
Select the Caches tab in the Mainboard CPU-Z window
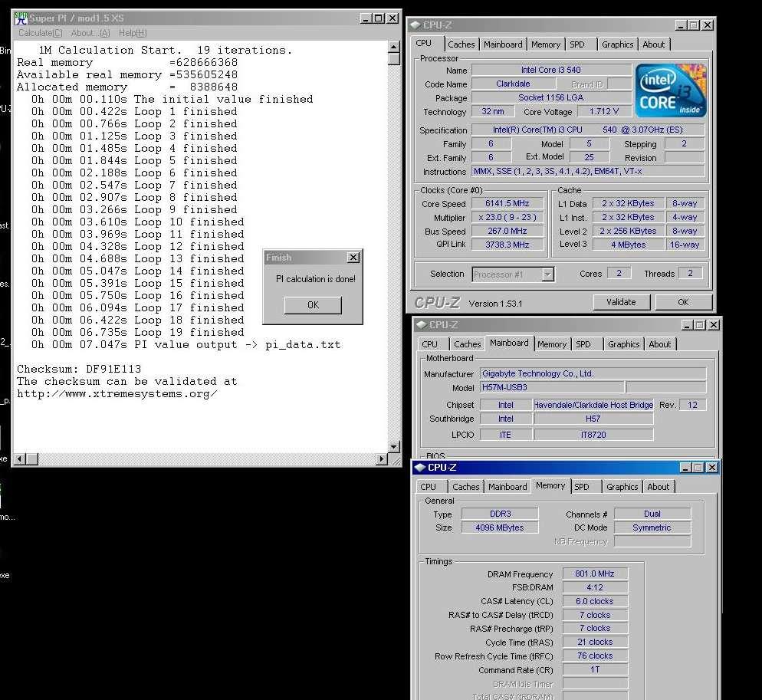[467, 344]
